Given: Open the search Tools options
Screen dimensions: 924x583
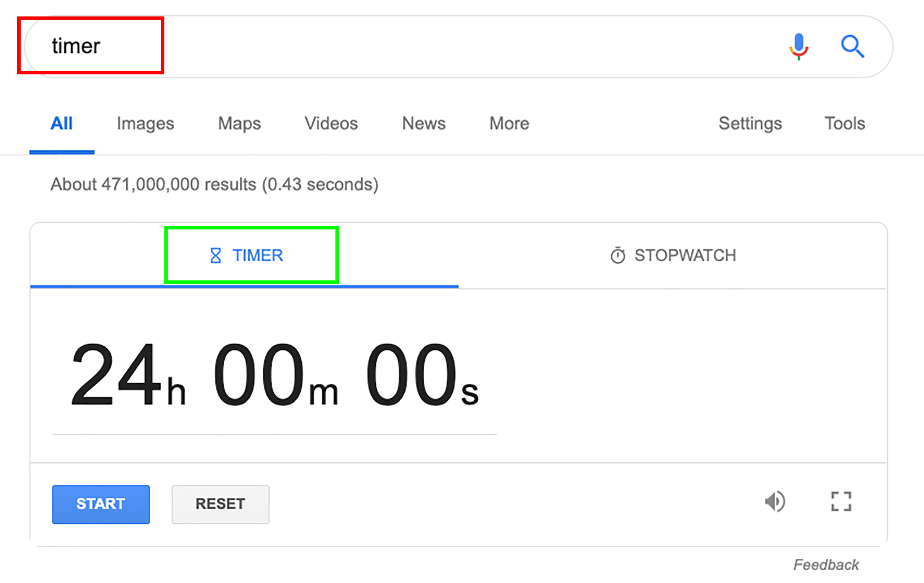Looking at the screenshot, I should [845, 124].
